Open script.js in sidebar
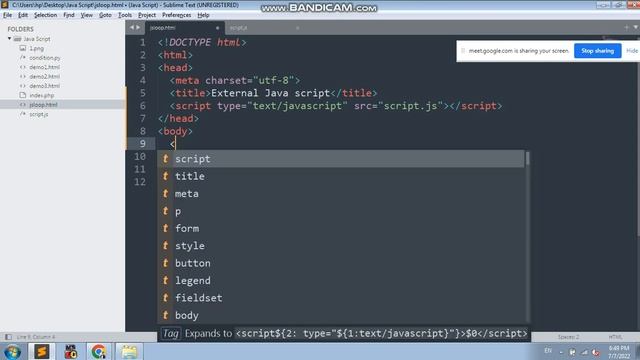The width and height of the screenshot is (640, 360). pyautogui.click(x=39, y=114)
